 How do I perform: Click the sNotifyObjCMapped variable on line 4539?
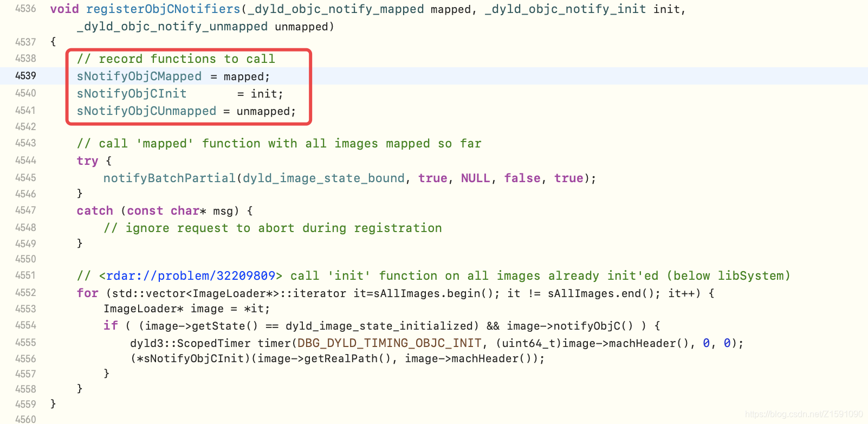pyautogui.click(x=139, y=76)
